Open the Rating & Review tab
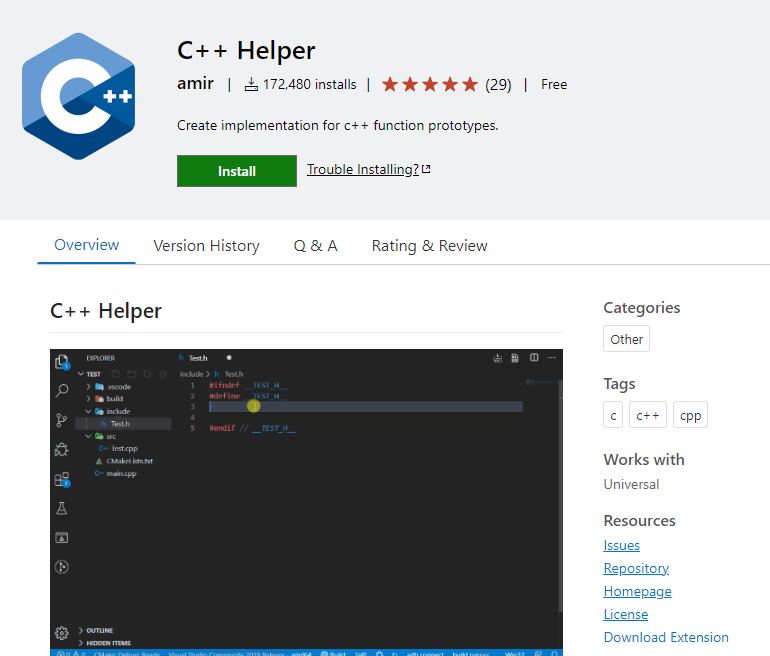Image resolution: width=770 pixels, height=656 pixels. 429,246
